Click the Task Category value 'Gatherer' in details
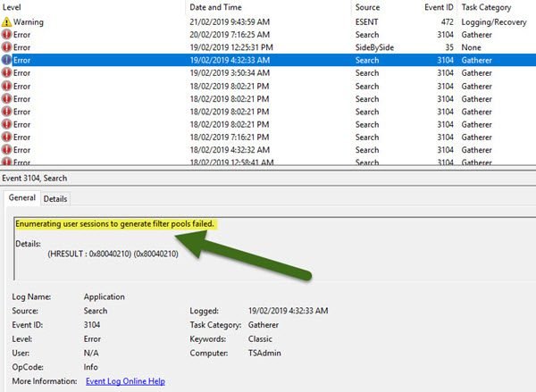The width and height of the screenshot is (536, 392). click(x=264, y=325)
